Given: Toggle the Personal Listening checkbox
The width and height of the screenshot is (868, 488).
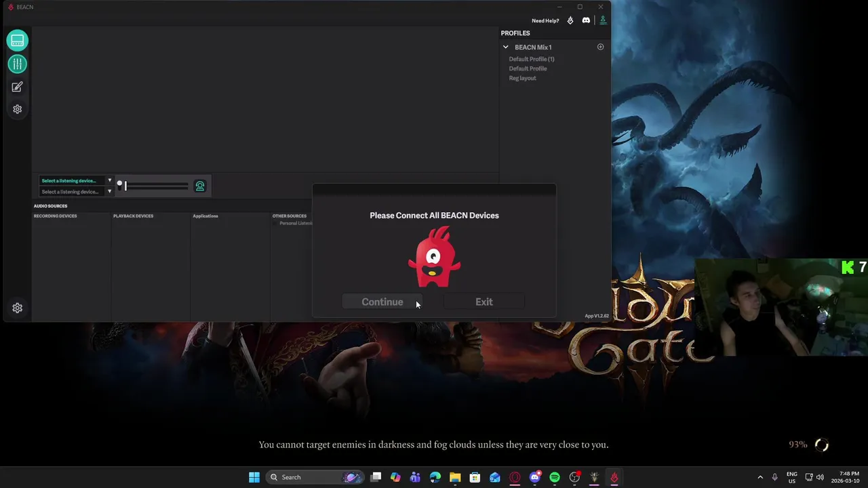Looking at the screenshot, I should click(x=275, y=223).
